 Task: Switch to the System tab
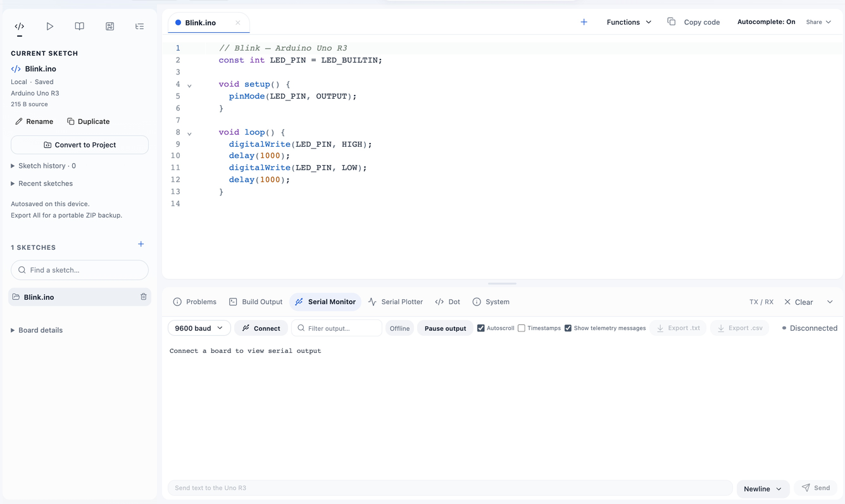coord(491,302)
